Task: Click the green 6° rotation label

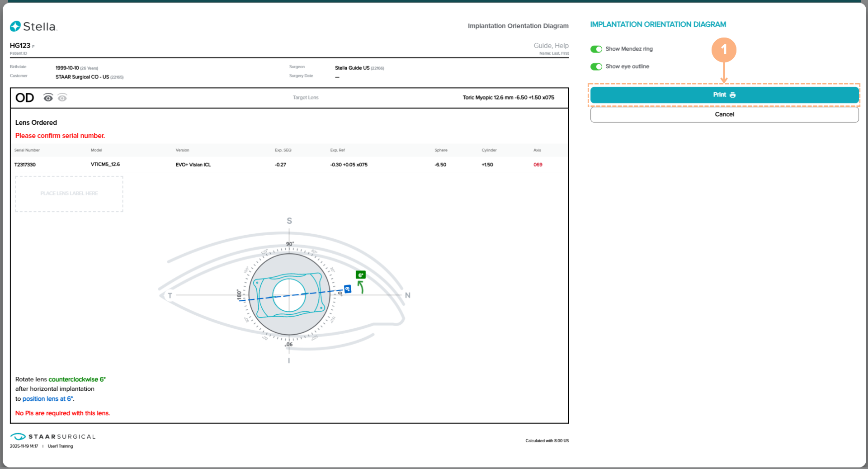Action: tap(361, 275)
